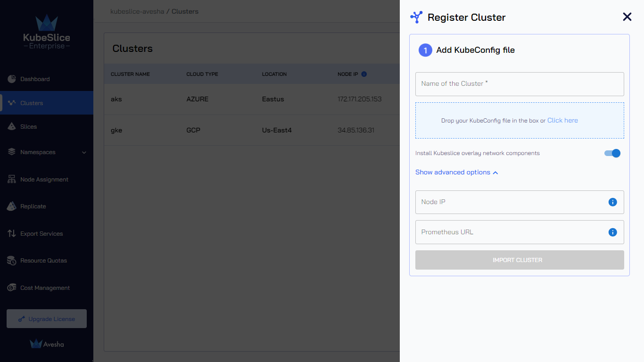Click info icon in Node IP field
Image resolution: width=644 pixels, height=362 pixels.
(612, 202)
